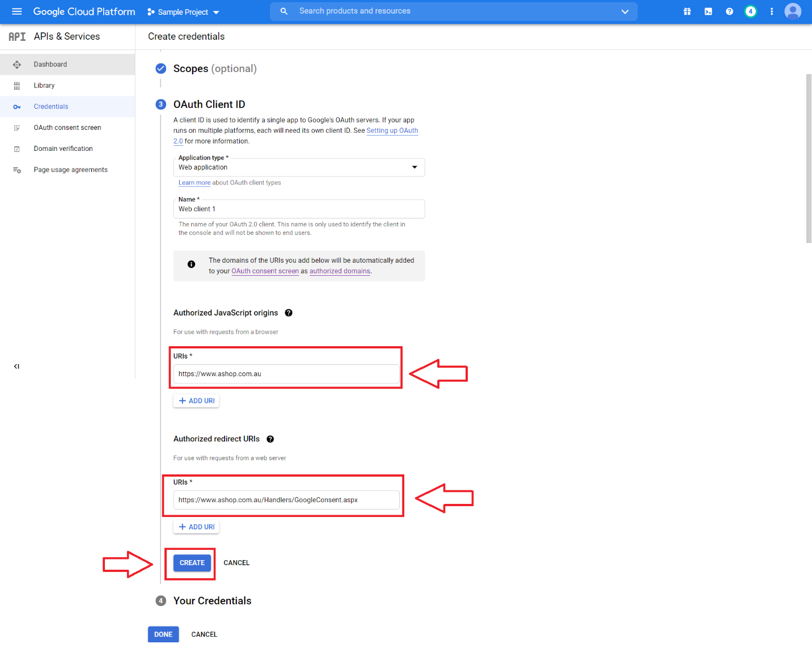This screenshot has width=812, height=652.
Task: Add URI under Authorized redirect URIs
Action: pos(196,527)
